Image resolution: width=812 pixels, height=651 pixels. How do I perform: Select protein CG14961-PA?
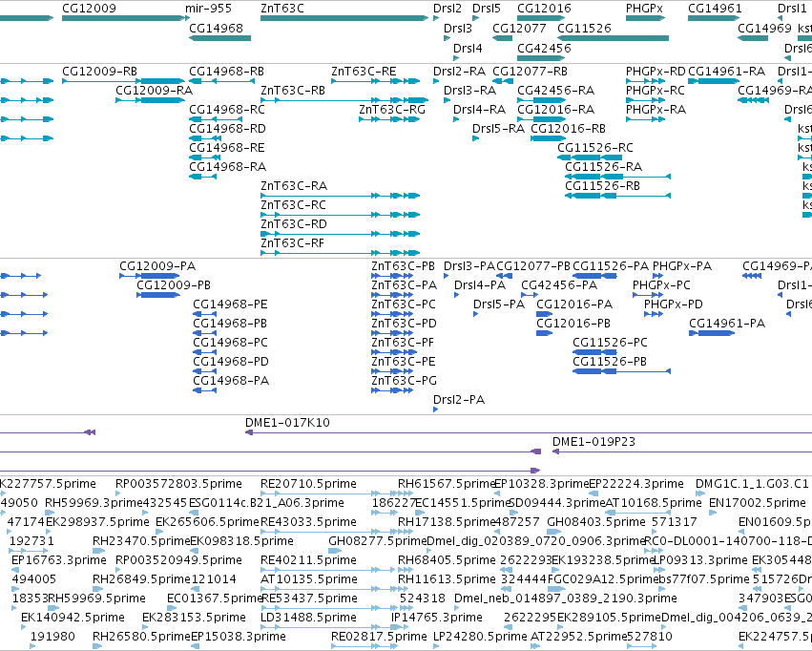727,324
